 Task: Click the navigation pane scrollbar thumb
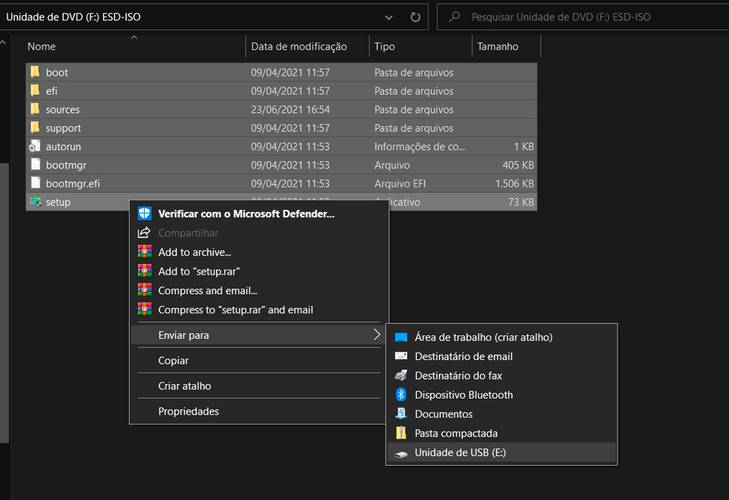[4, 302]
